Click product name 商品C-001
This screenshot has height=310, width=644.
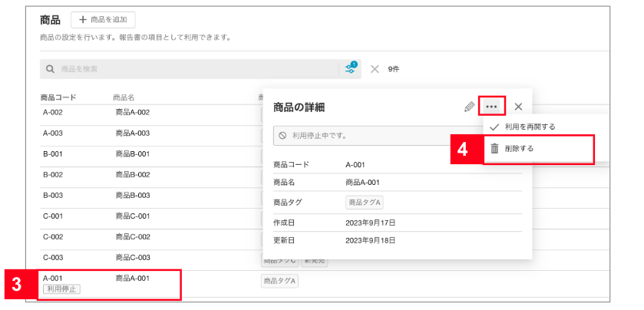133,216
